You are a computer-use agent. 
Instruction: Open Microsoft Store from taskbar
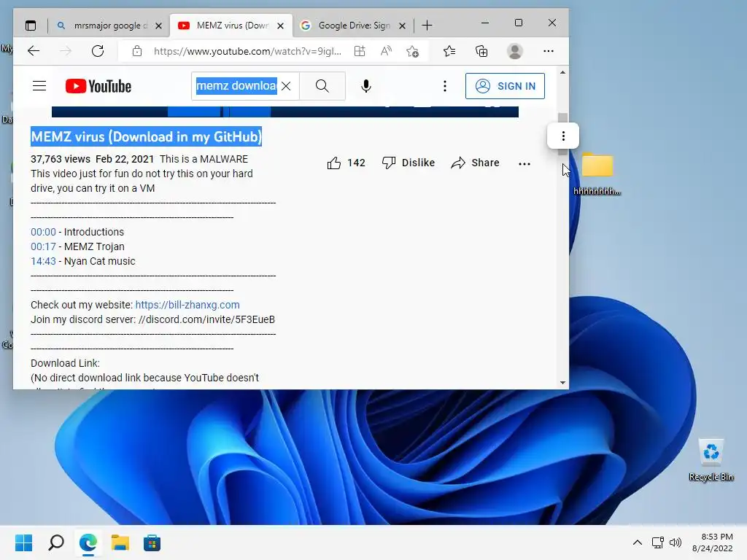point(152,542)
